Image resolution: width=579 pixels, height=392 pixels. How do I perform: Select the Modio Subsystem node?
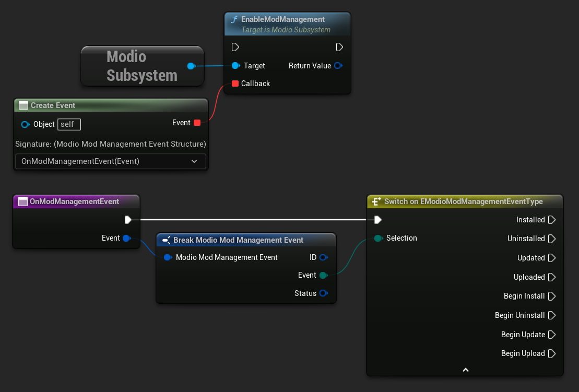(x=142, y=66)
